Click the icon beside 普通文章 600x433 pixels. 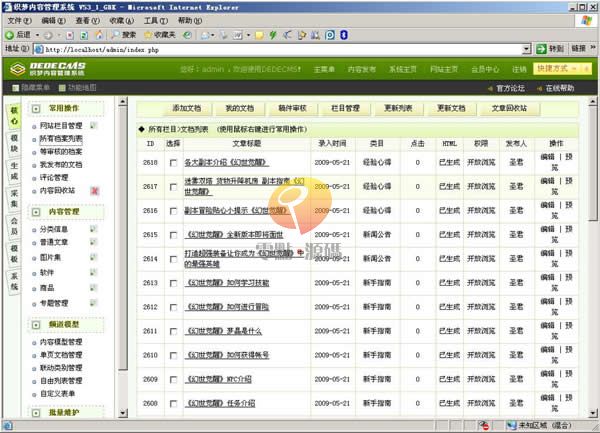[x=94, y=242]
